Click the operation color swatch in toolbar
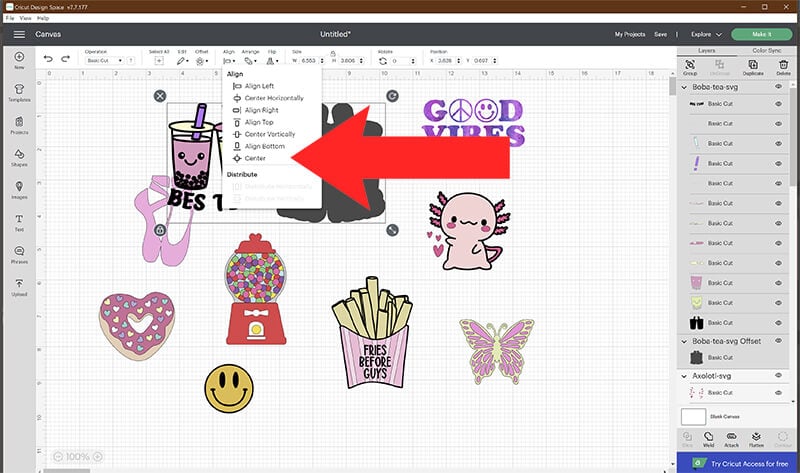Viewport: 800px width, 473px height. 131,60
